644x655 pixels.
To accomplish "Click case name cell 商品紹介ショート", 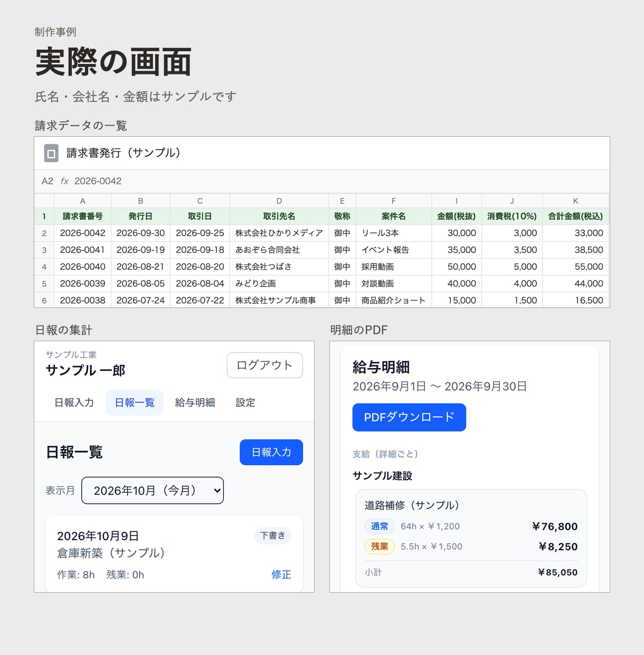I will point(394,300).
